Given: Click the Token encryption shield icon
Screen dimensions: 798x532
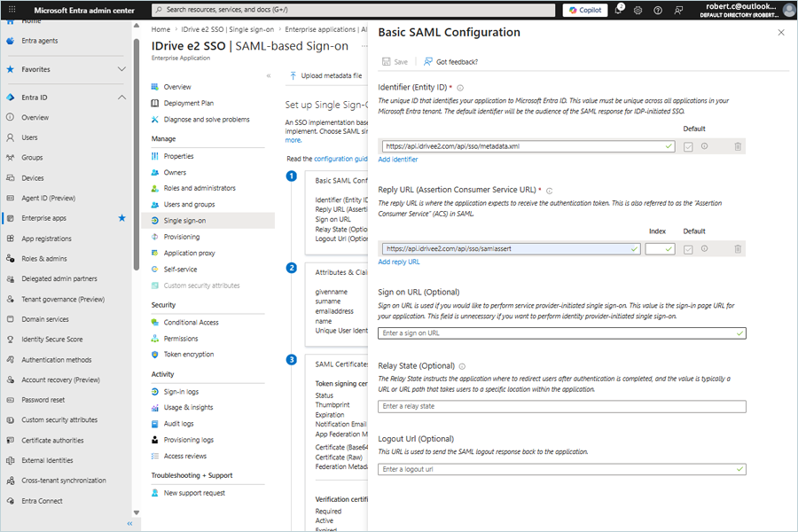Looking at the screenshot, I should click(x=154, y=355).
